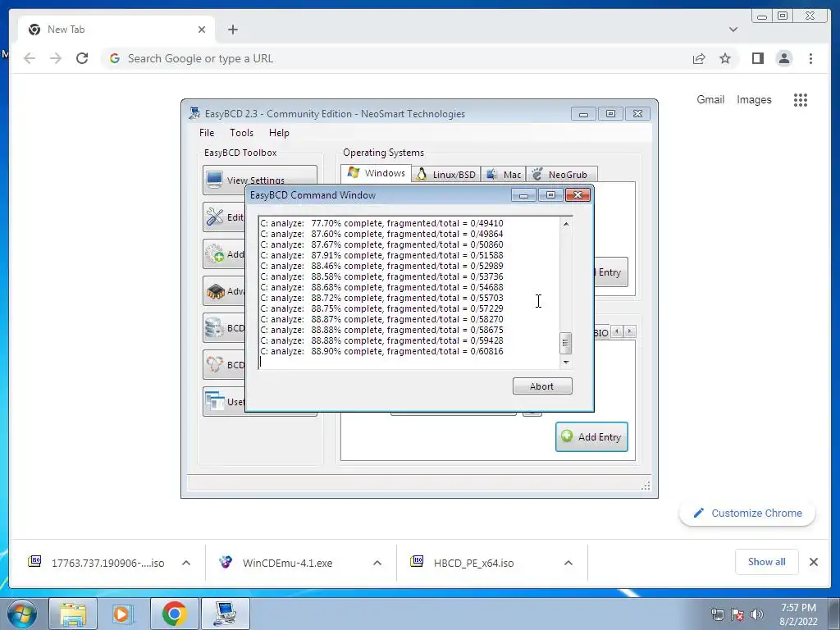840x630 pixels.
Task: Open the Tools menu in EasyBCD
Action: [x=242, y=133]
